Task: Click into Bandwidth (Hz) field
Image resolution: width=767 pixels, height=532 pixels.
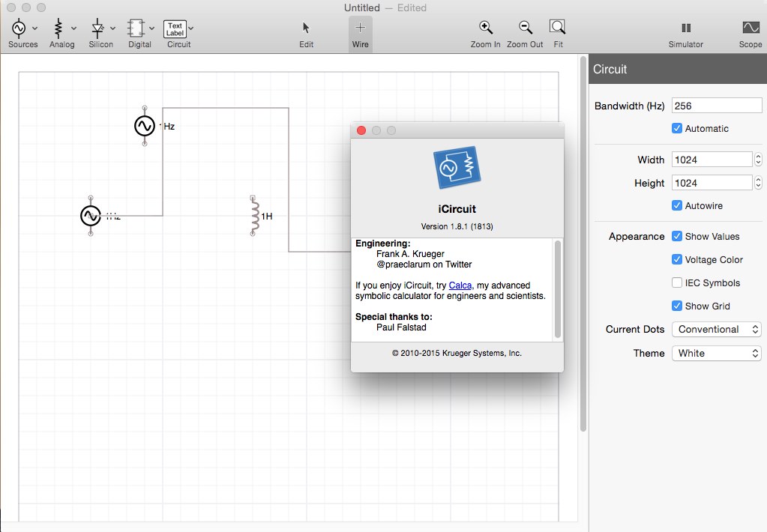Action: pos(717,106)
